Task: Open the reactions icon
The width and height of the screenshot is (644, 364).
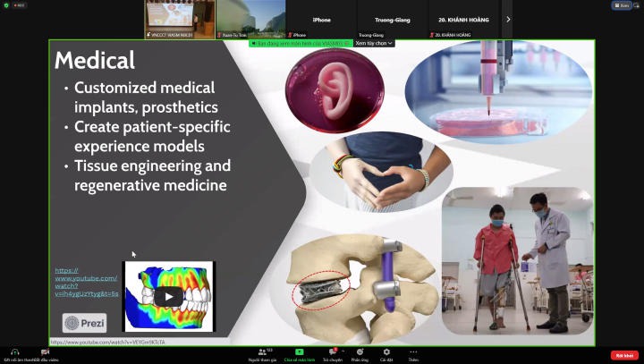Action: [x=360, y=352]
